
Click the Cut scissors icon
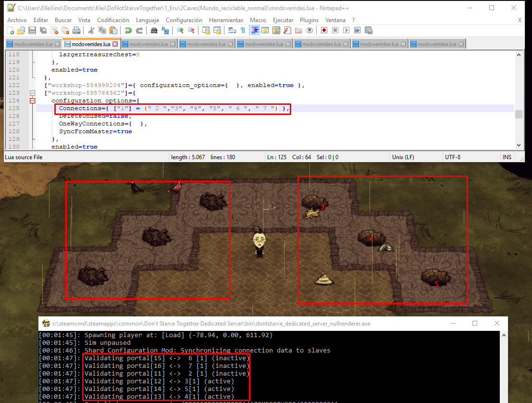tap(91, 30)
